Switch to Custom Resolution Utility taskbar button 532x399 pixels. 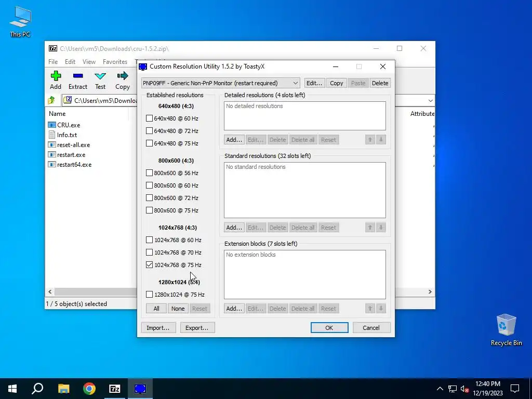click(x=140, y=389)
